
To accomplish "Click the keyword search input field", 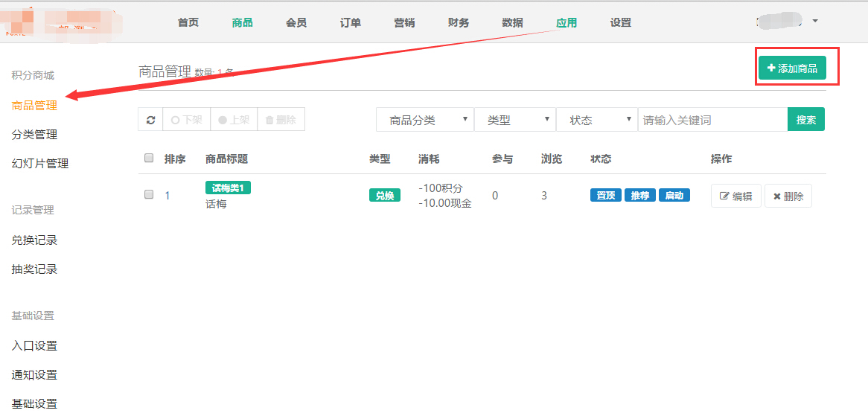I will click(712, 120).
